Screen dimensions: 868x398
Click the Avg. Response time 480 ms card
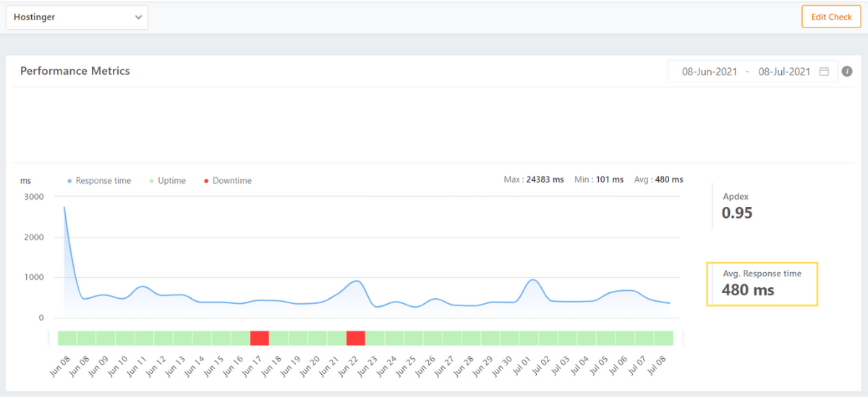pos(762,284)
